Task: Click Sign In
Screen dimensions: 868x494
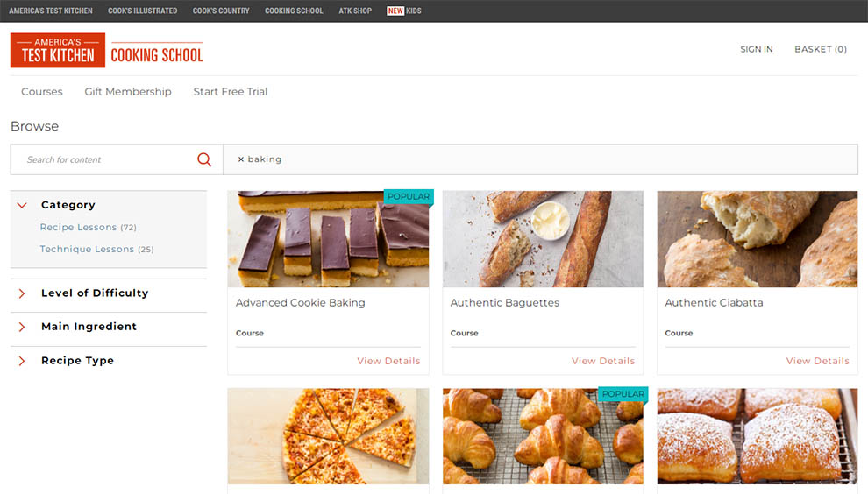Action: [x=756, y=49]
